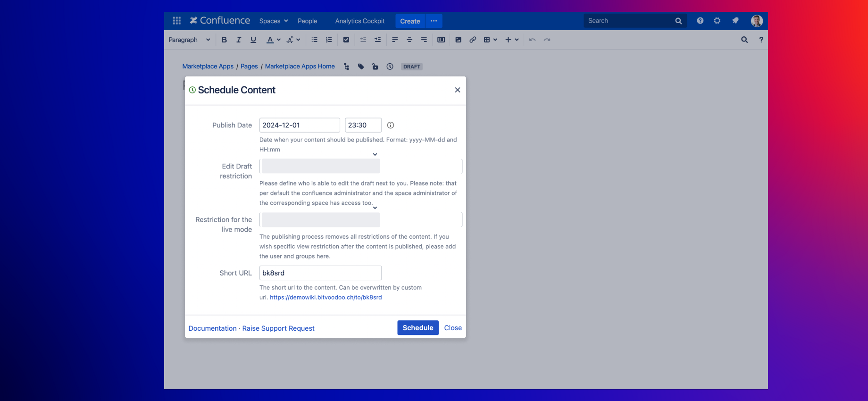Open the text color picker arrow

click(x=279, y=40)
